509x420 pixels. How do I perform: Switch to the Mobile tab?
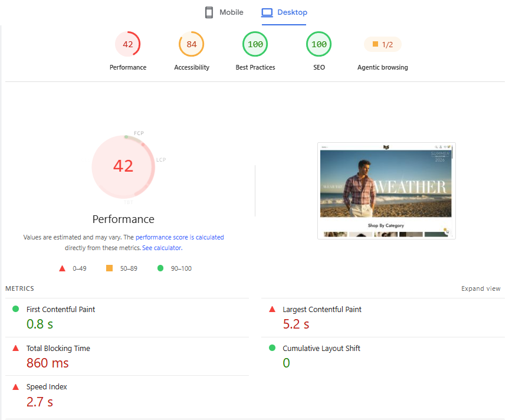click(224, 12)
